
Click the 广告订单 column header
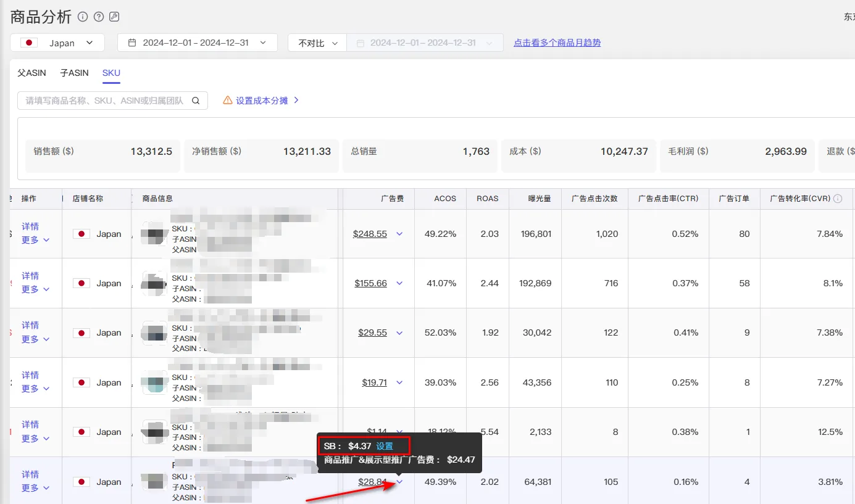click(734, 199)
